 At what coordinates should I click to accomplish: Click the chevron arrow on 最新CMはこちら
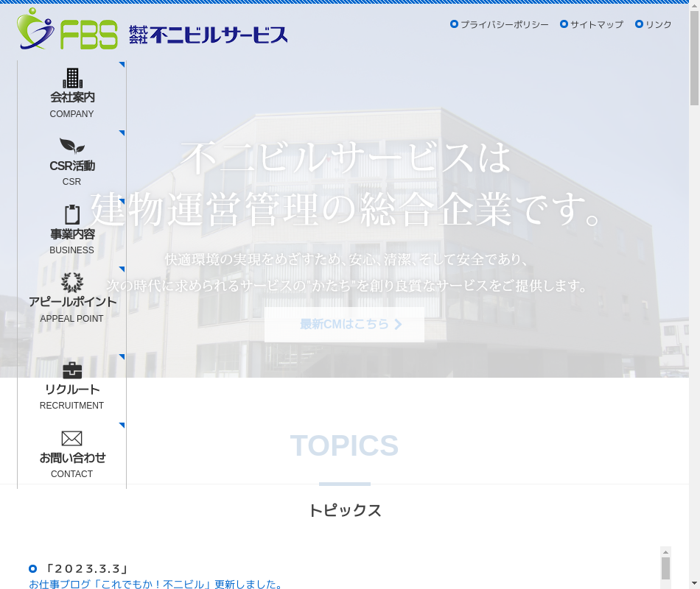coord(399,324)
